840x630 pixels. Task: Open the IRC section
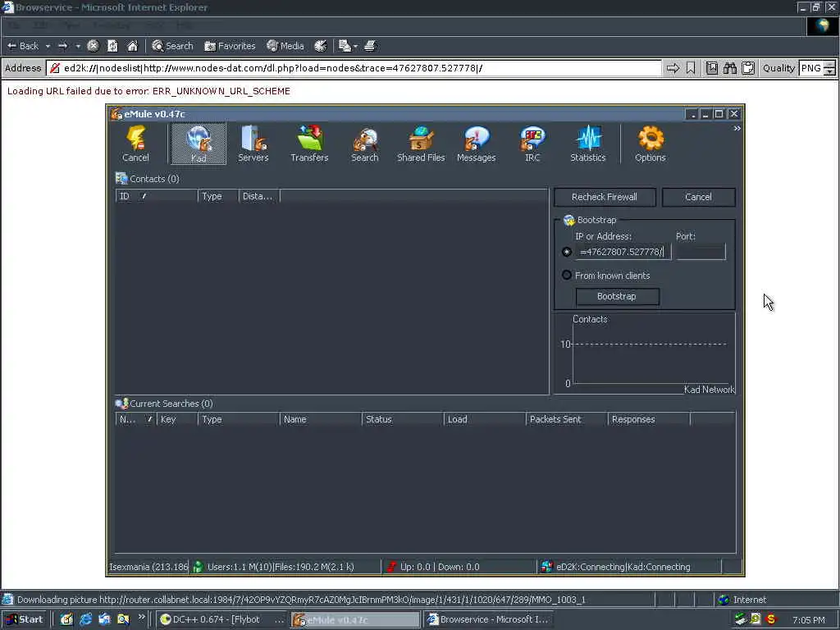pyautogui.click(x=532, y=144)
